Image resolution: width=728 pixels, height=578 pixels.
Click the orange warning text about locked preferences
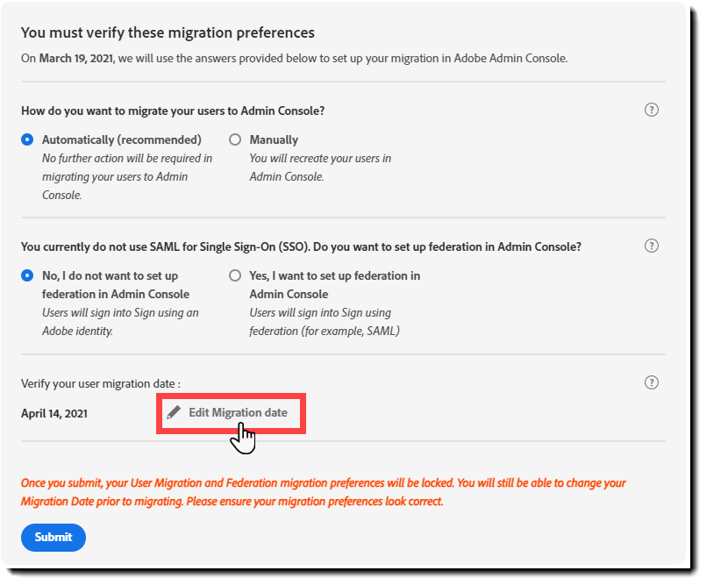[x=325, y=490]
